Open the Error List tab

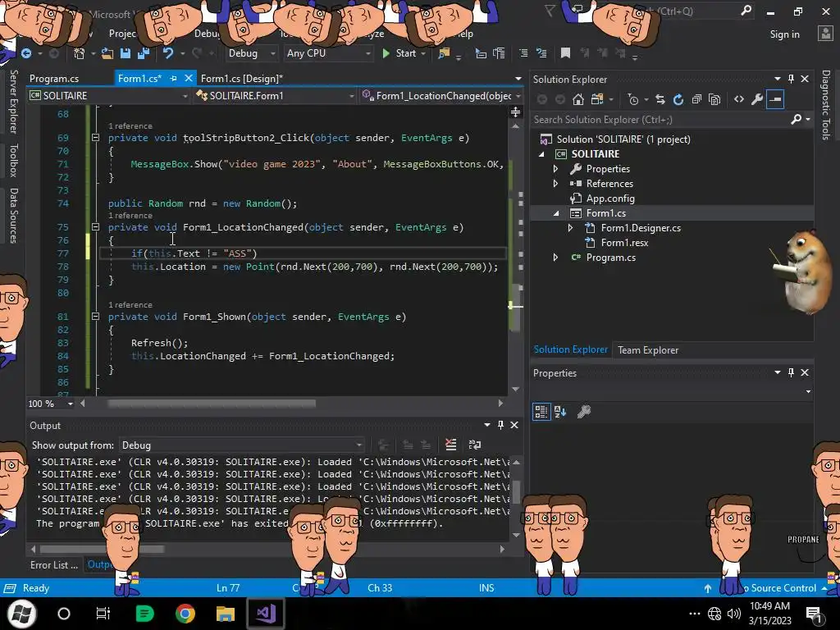tap(53, 564)
